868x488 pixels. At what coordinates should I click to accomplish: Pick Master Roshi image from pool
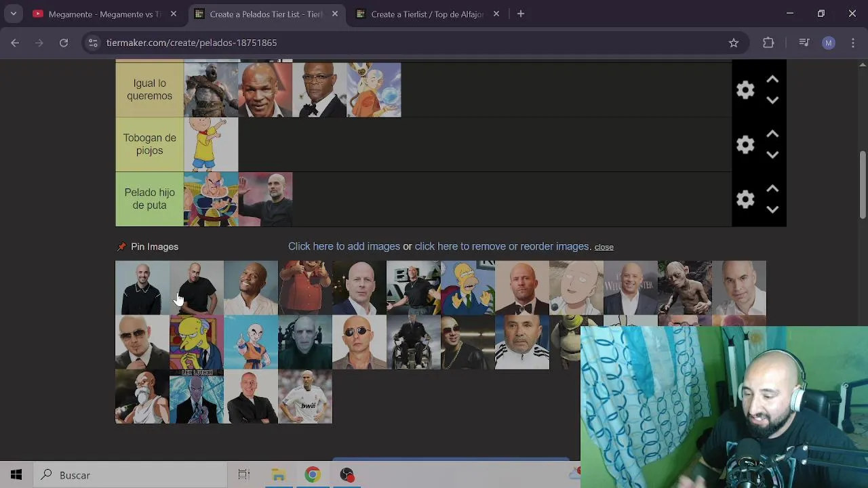click(142, 396)
